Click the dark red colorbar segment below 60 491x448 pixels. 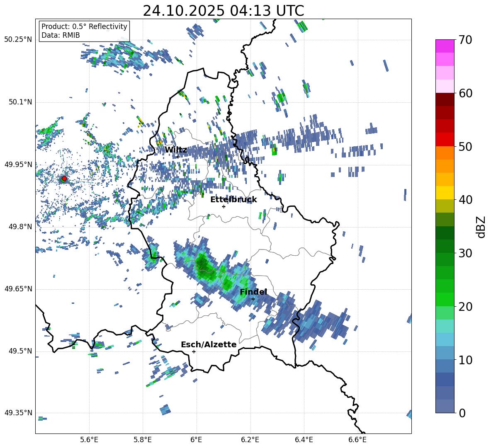445,99
